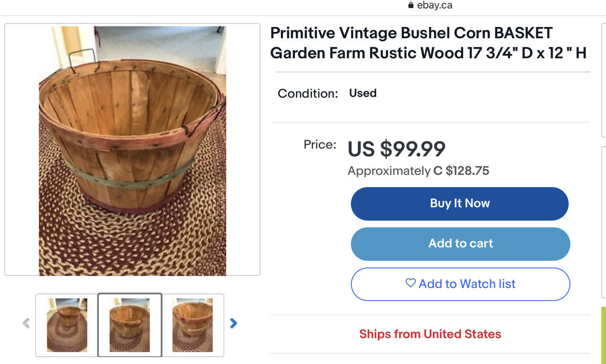
Task: Click the Condition label
Action: point(308,94)
